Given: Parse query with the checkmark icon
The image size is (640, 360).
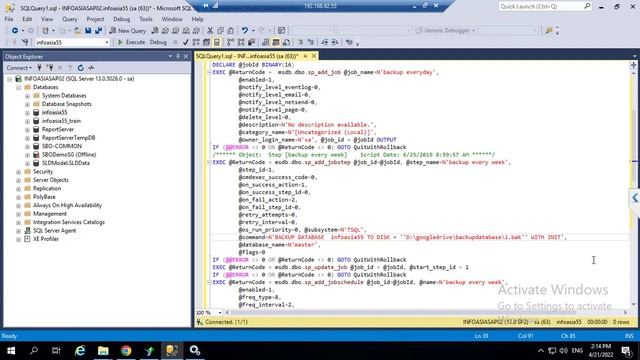Looking at the screenshot, I should click(x=186, y=42).
